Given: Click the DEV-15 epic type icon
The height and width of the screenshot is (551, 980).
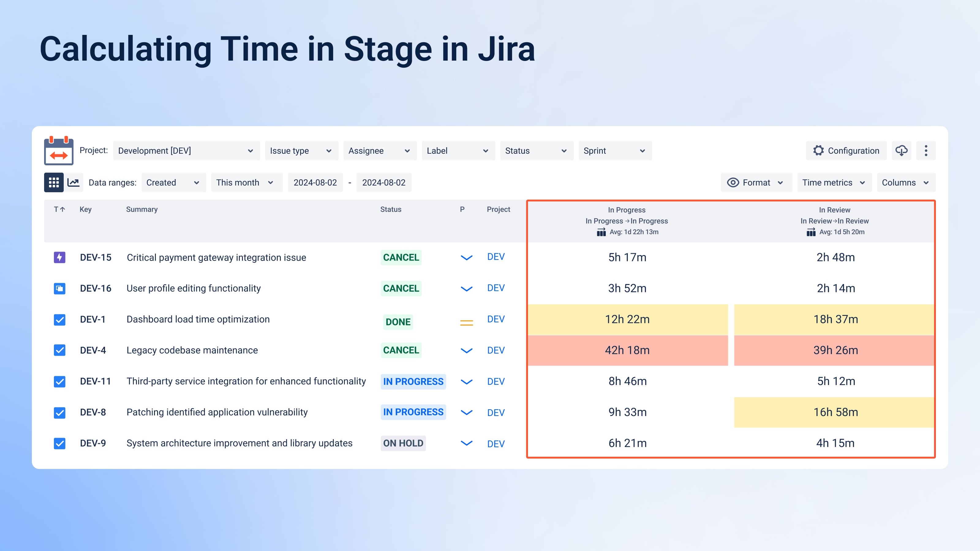Looking at the screenshot, I should (59, 257).
